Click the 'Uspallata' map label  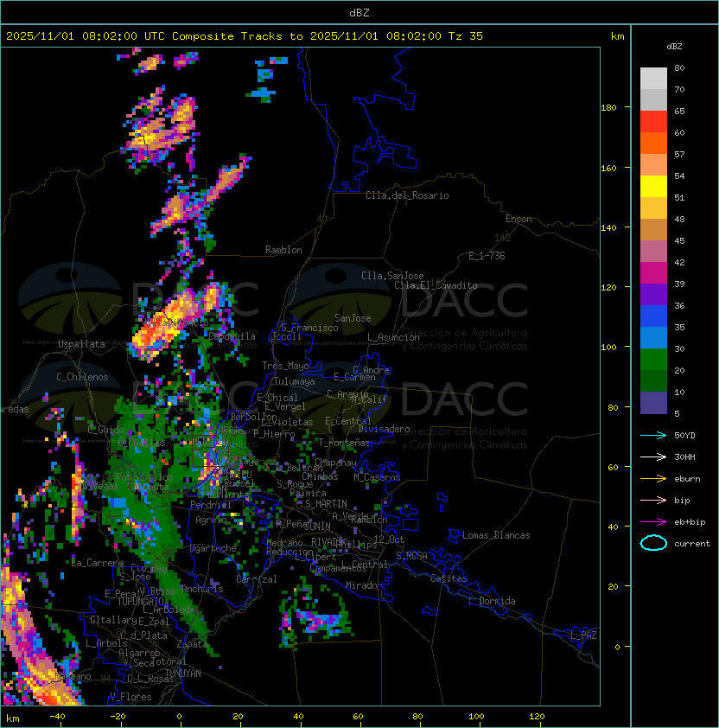[x=81, y=344]
